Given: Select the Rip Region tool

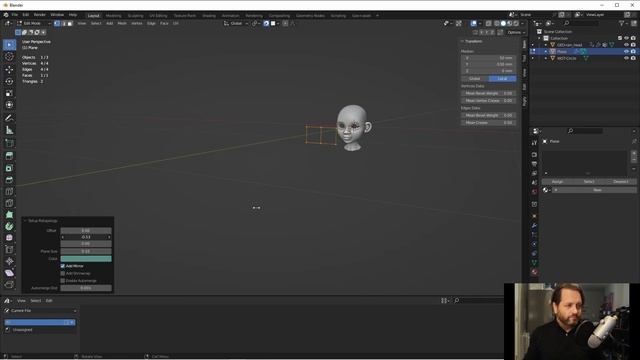Looking at the screenshot, I should click(x=9, y=284).
